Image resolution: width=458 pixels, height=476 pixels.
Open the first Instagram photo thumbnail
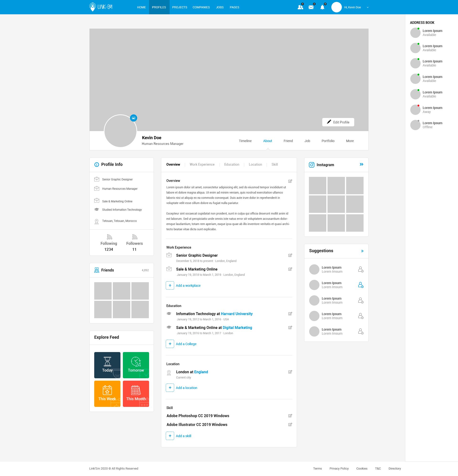pos(317,185)
